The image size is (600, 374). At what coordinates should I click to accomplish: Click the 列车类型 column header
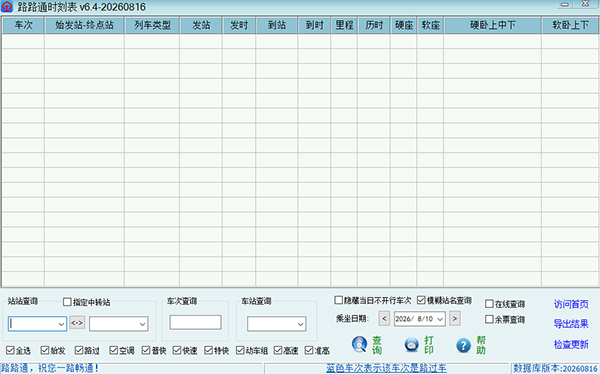pyautogui.click(x=152, y=25)
